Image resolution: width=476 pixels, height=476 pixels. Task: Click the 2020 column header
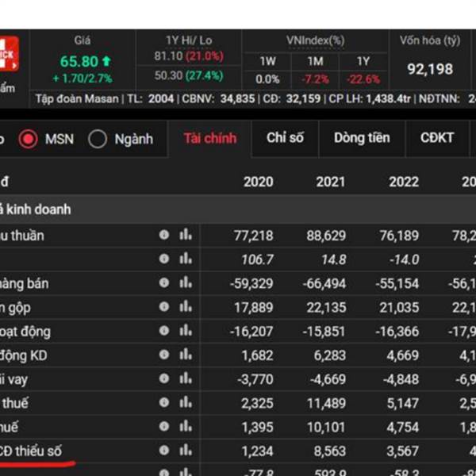tap(259, 182)
